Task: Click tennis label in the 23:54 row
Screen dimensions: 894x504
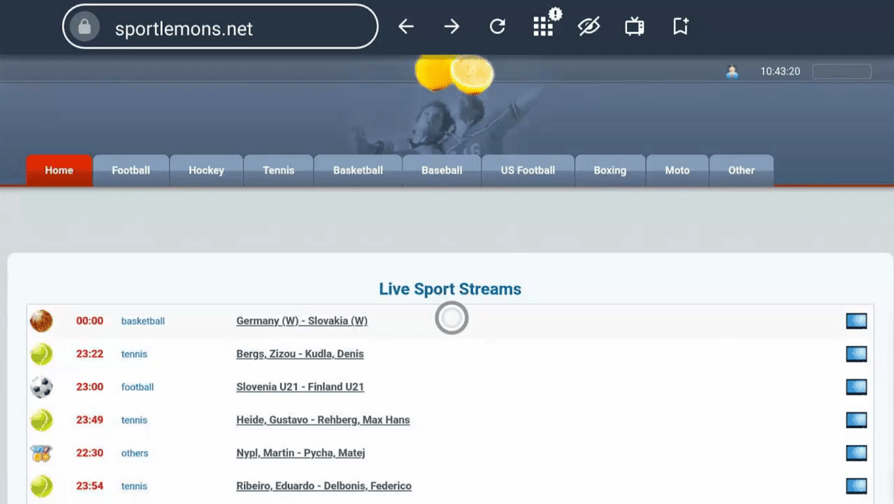Action: (x=134, y=486)
